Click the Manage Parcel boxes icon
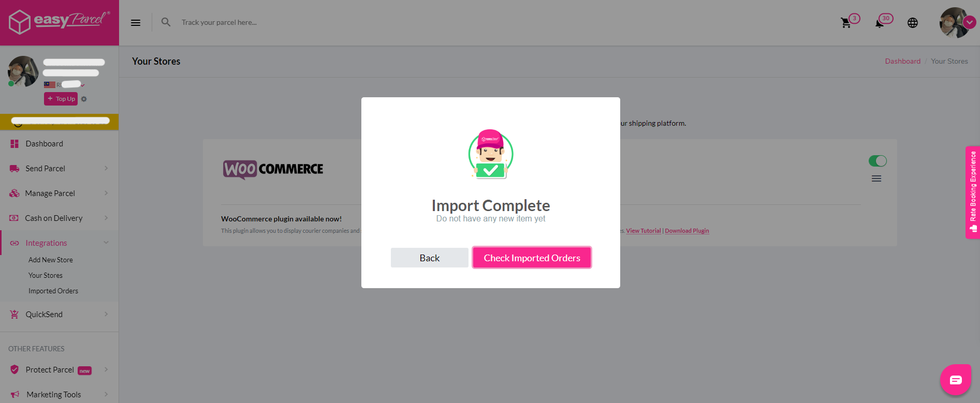 [14, 193]
